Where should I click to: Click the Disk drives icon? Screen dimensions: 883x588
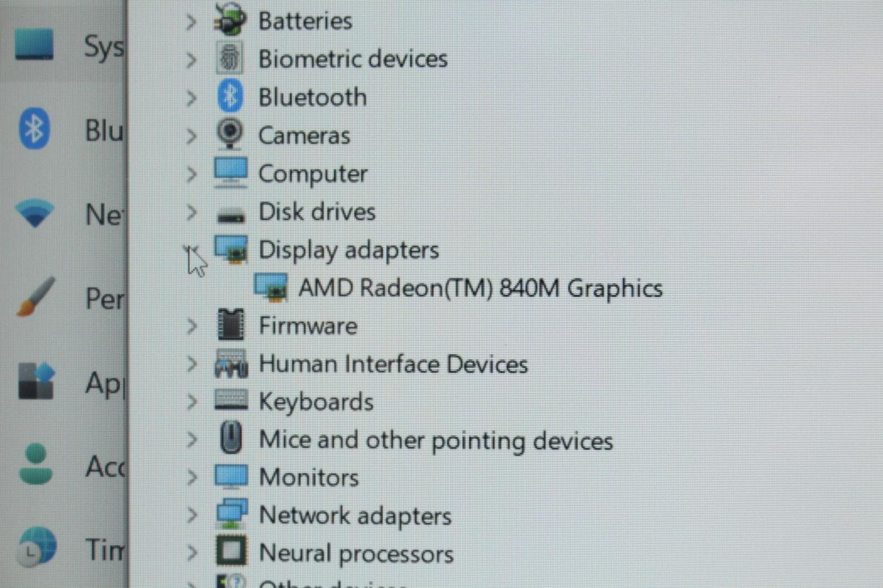231,216
